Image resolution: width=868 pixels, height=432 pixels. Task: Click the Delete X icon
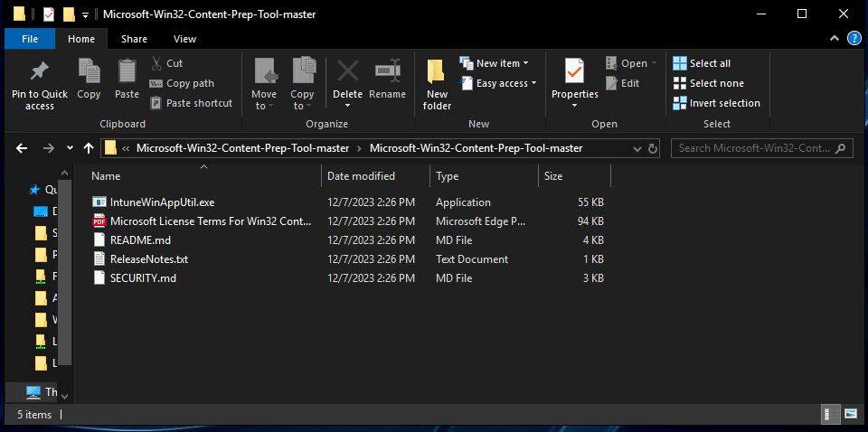[x=347, y=70]
